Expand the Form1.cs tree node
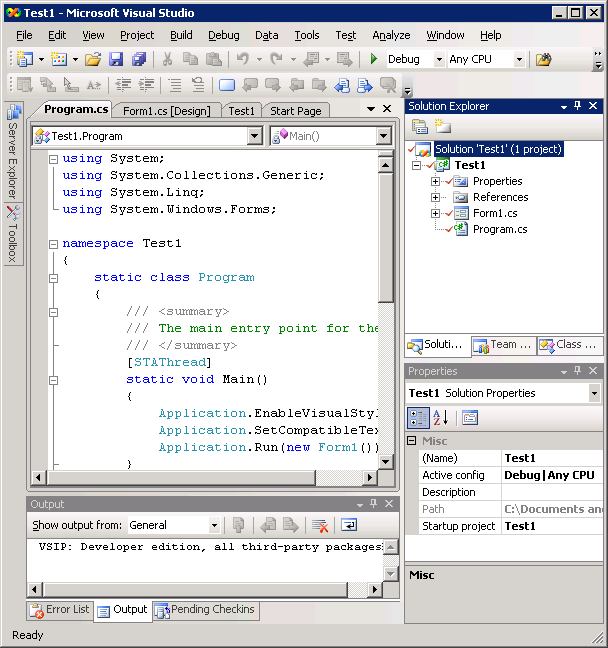The height and width of the screenshot is (648, 608). [x=435, y=213]
